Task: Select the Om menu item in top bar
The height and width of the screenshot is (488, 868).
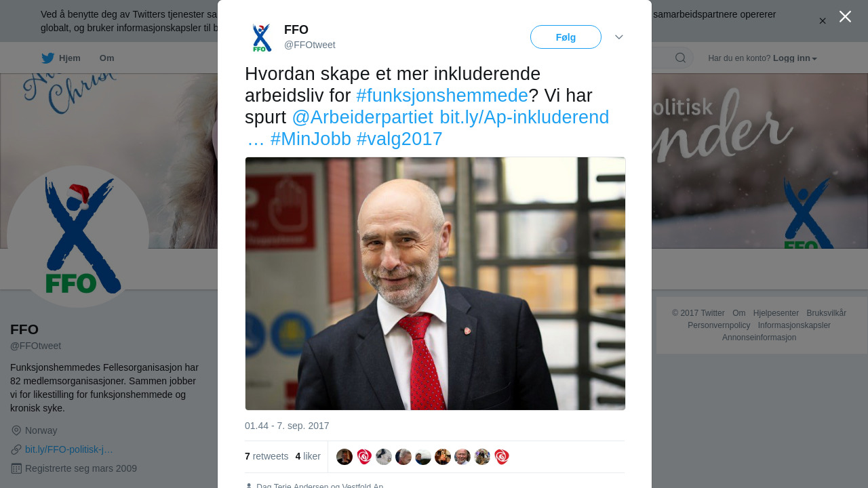Action: [x=106, y=58]
